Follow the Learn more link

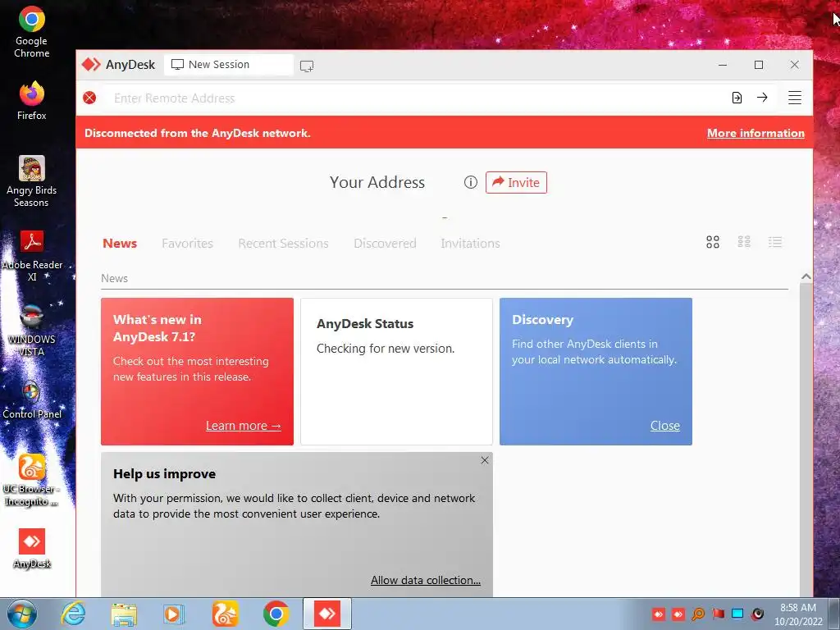point(243,426)
